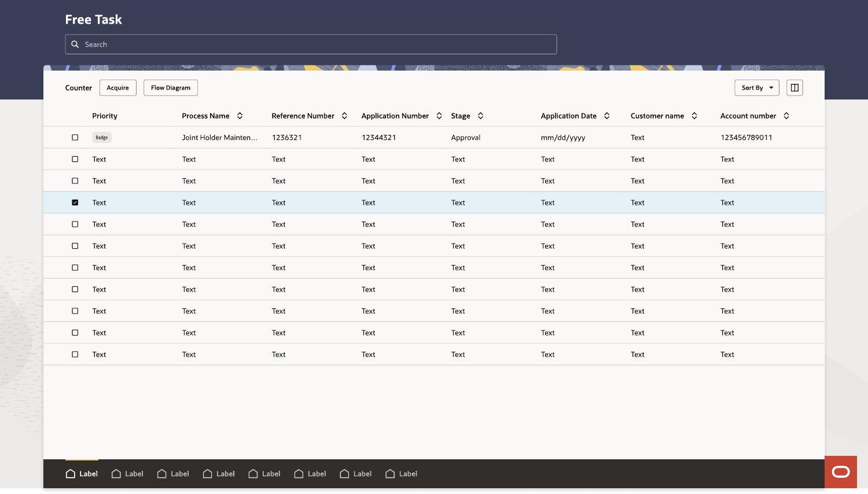This screenshot has width=868, height=494.
Task: Open the third Label tab
Action: click(x=173, y=474)
